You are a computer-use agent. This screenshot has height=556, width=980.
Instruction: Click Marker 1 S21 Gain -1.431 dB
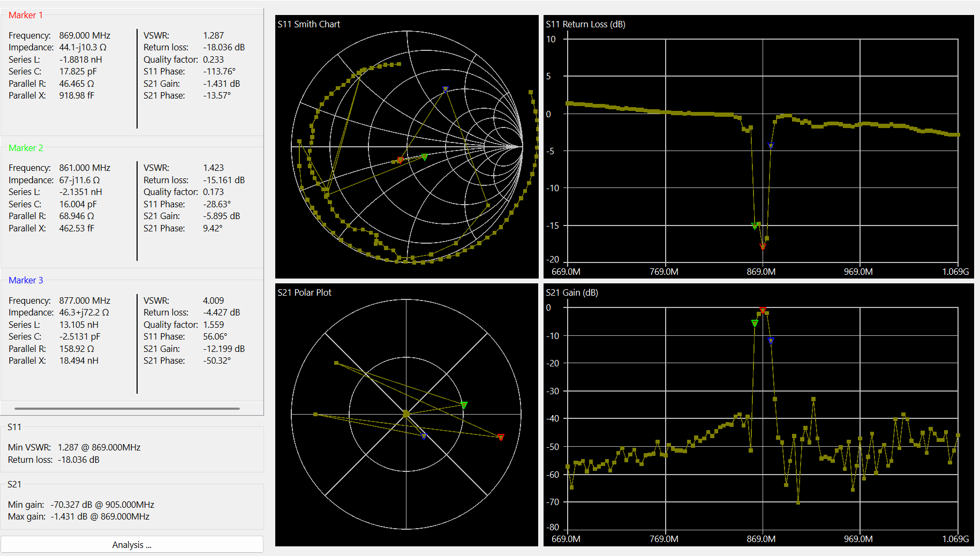point(222,84)
